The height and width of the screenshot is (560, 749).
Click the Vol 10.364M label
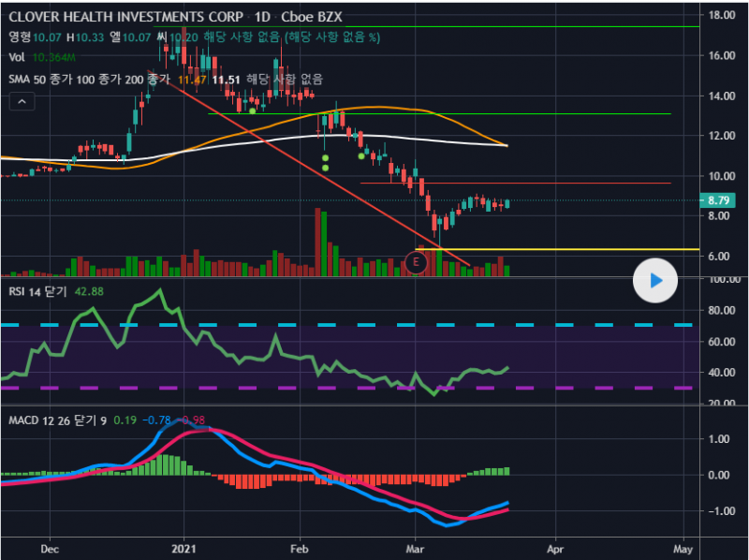tap(42, 57)
